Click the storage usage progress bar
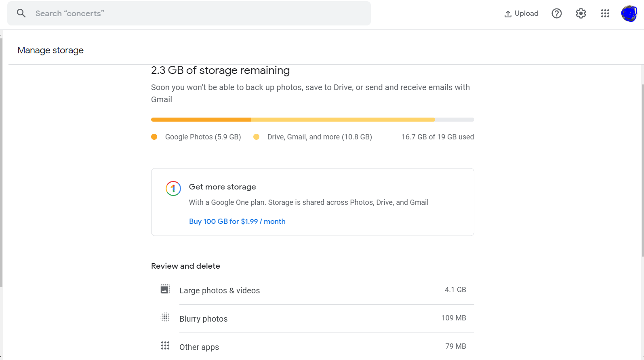This screenshot has width=644, height=360. tap(312, 120)
